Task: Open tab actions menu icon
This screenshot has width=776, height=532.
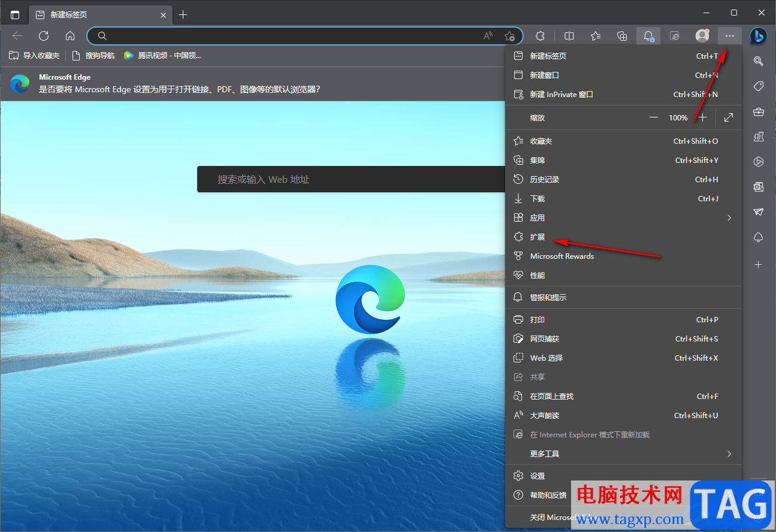Action: [x=15, y=15]
